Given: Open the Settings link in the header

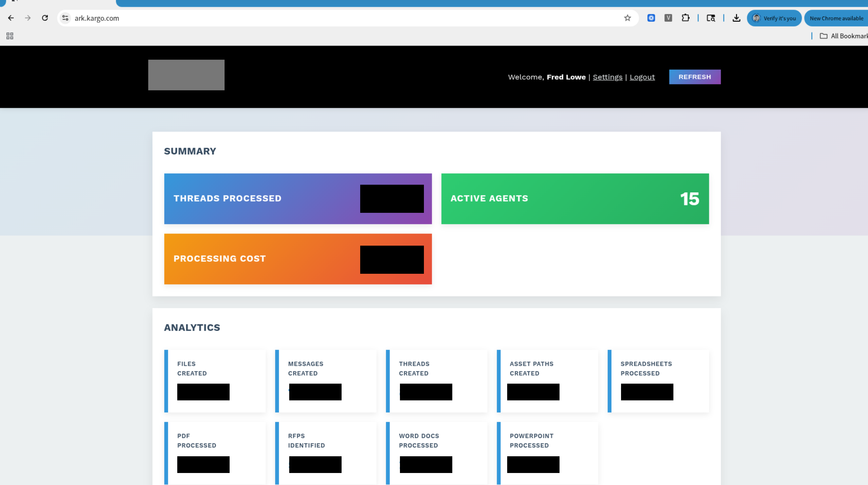Looking at the screenshot, I should point(607,77).
